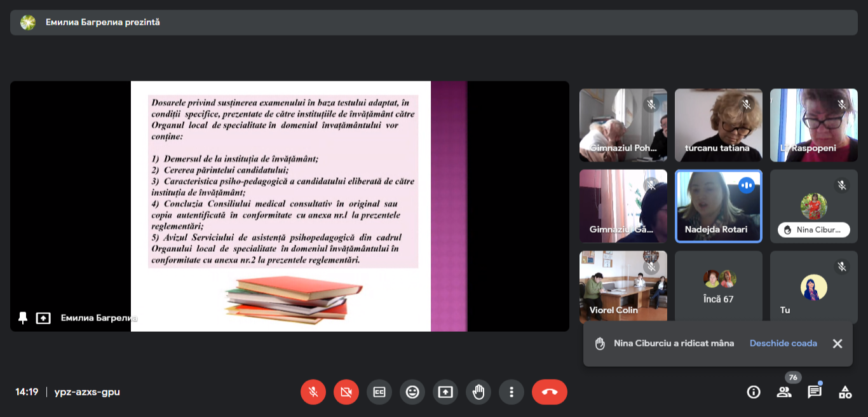868x417 pixels.
Task: Raise your hand
Action: [x=478, y=392]
